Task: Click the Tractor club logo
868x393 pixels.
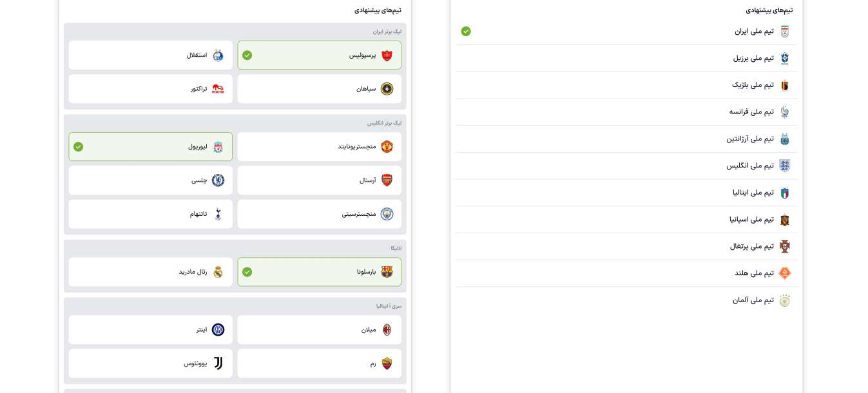Action: [218, 89]
